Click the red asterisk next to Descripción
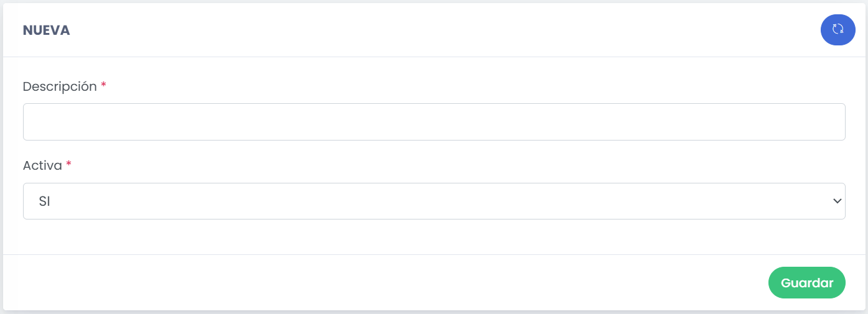The image size is (868, 314). [x=104, y=86]
